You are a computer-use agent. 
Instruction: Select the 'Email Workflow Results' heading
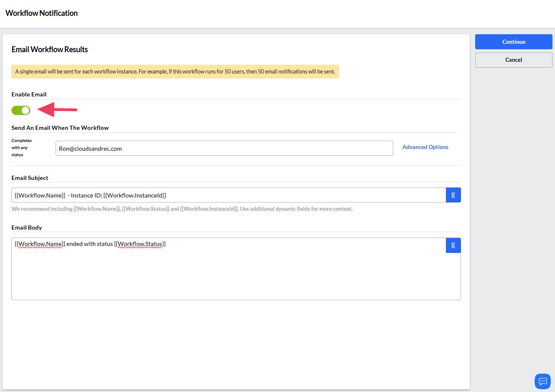tap(50, 49)
